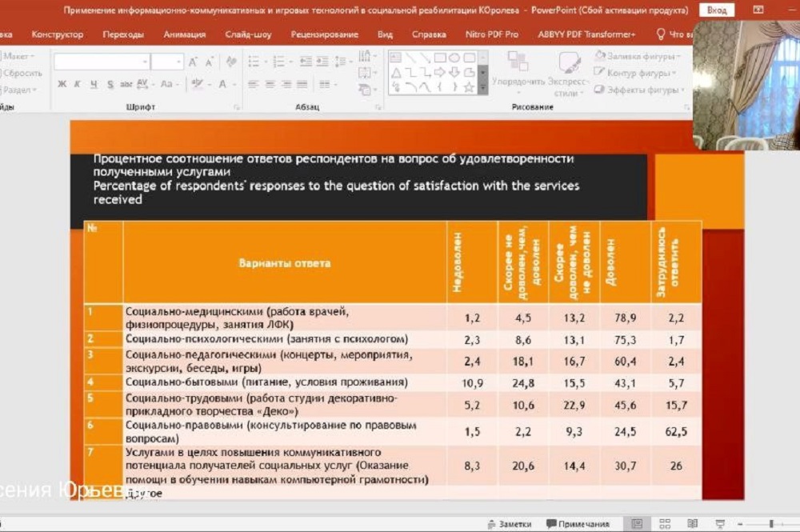The height and width of the screenshot is (532, 800).
Task: Open reading view from status bar
Action: pos(692,524)
